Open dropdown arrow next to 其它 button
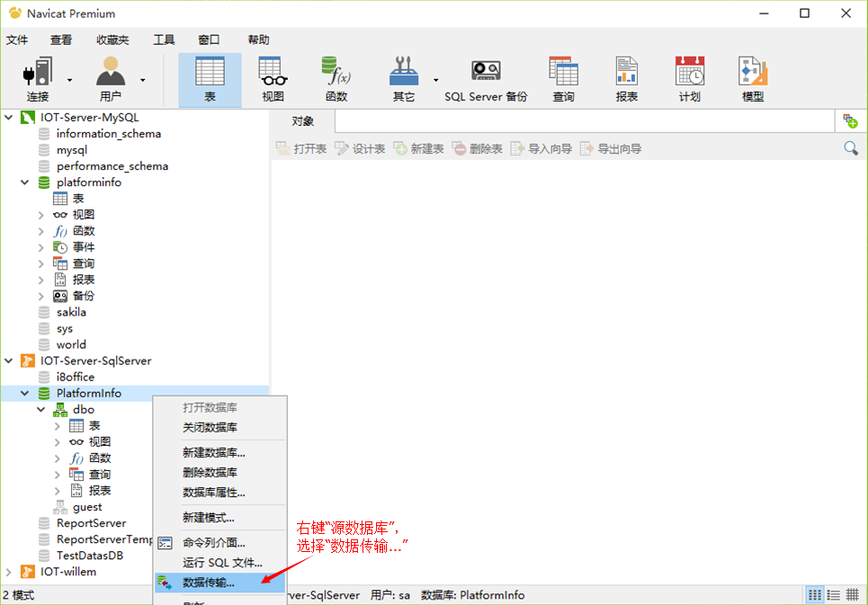Screen dimensions: 868x605 [x=436, y=80]
